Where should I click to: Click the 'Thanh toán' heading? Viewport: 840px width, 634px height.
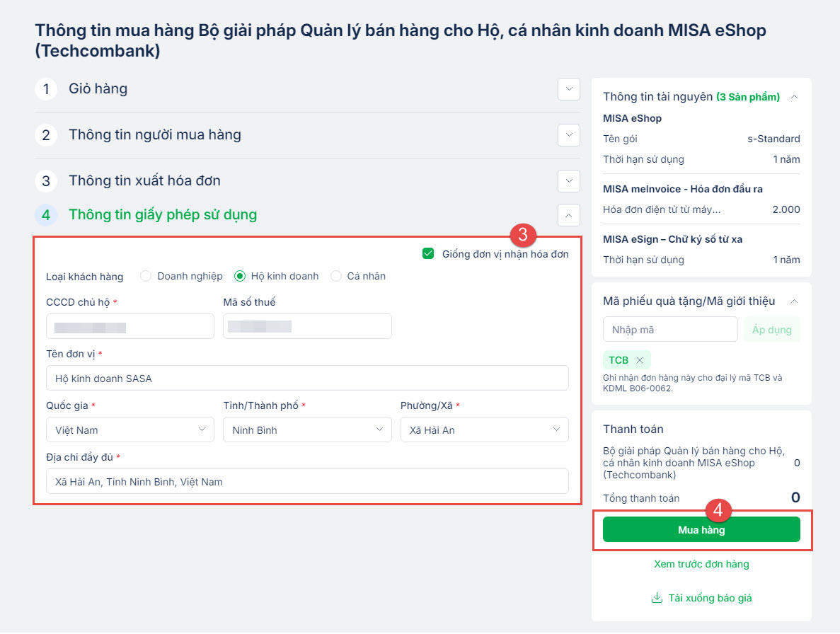click(633, 430)
